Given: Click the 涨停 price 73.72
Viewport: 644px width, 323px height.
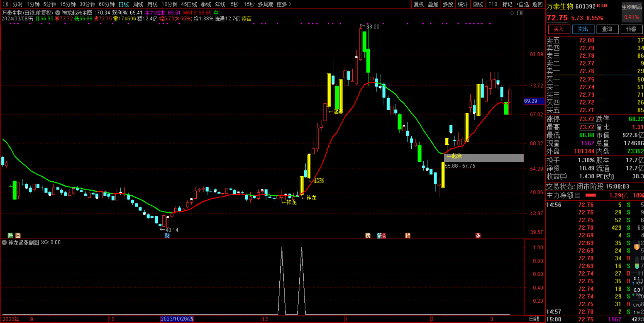Looking at the screenshot, I should [587, 119].
